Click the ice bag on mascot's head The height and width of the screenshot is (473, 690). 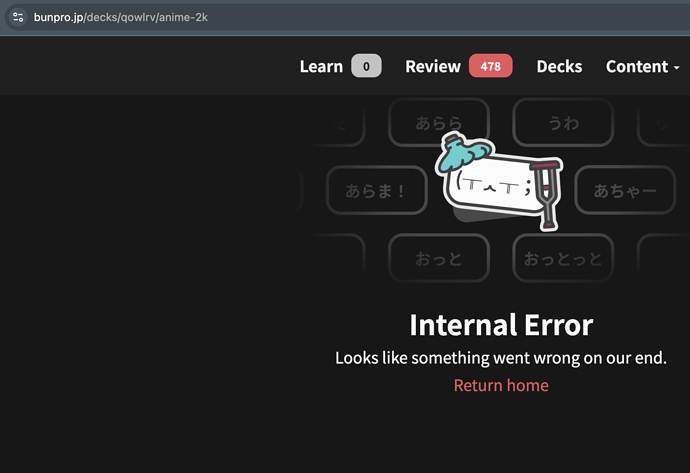[x=459, y=150]
